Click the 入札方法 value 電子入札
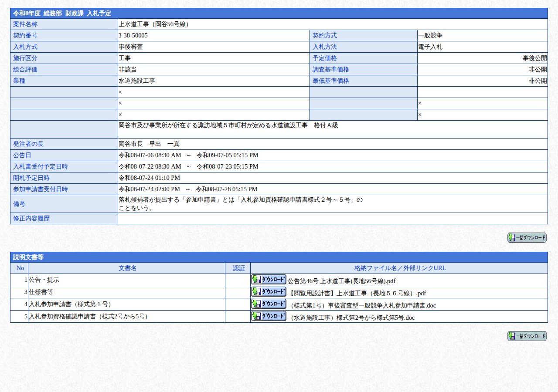The width and height of the screenshot is (558, 392). click(x=430, y=47)
